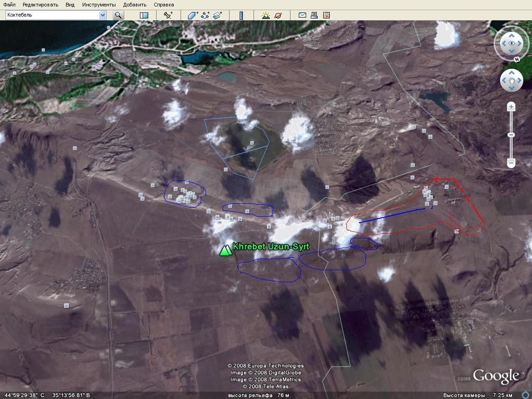Click the zoom out minus button
This screenshot has height=399, width=532.
tap(511, 163)
